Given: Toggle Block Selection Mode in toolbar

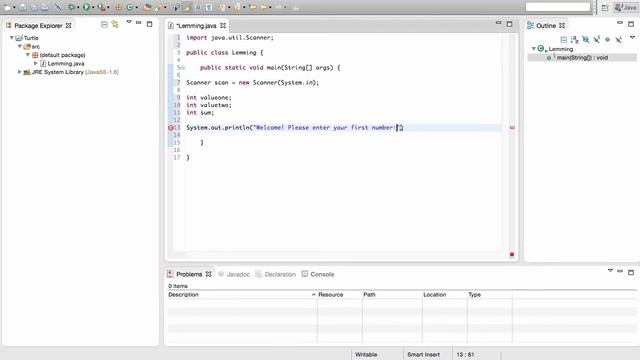Looking at the screenshot, I should point(198,7).
